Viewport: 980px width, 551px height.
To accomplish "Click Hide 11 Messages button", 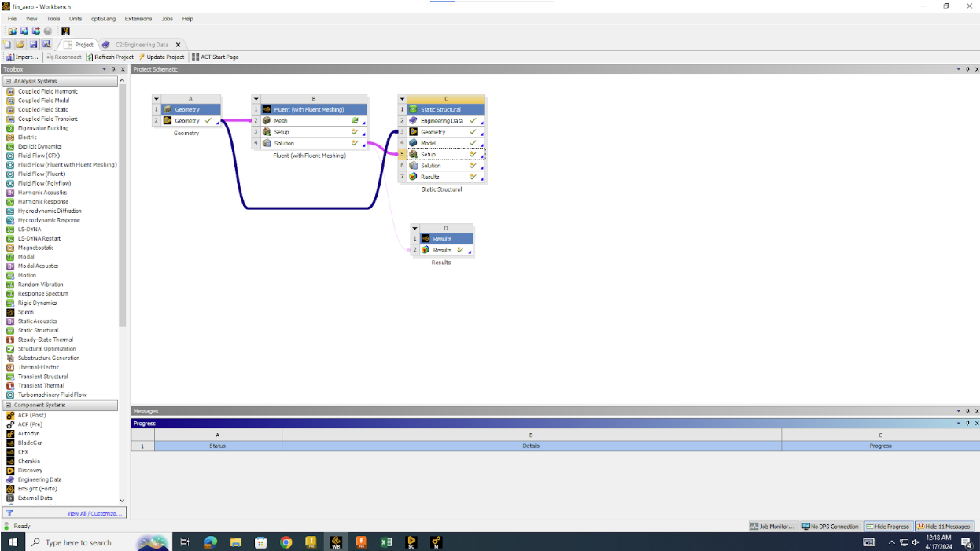I will [x=944, y=527].
